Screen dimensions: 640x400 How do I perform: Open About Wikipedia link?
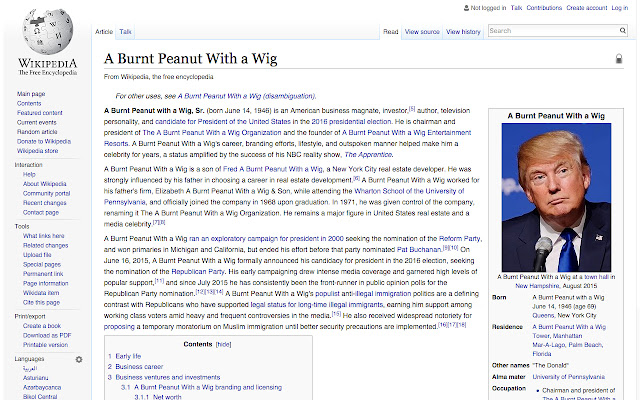(x=44, y=184)
